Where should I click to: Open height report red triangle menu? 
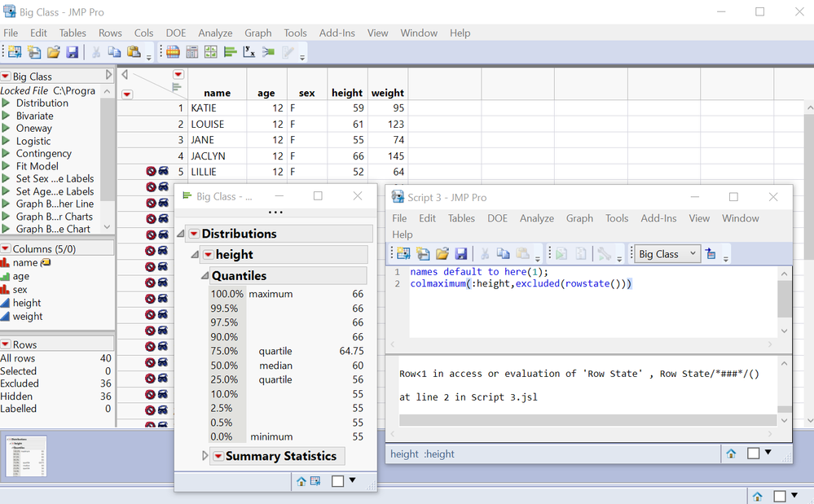(x=208, y=255)
